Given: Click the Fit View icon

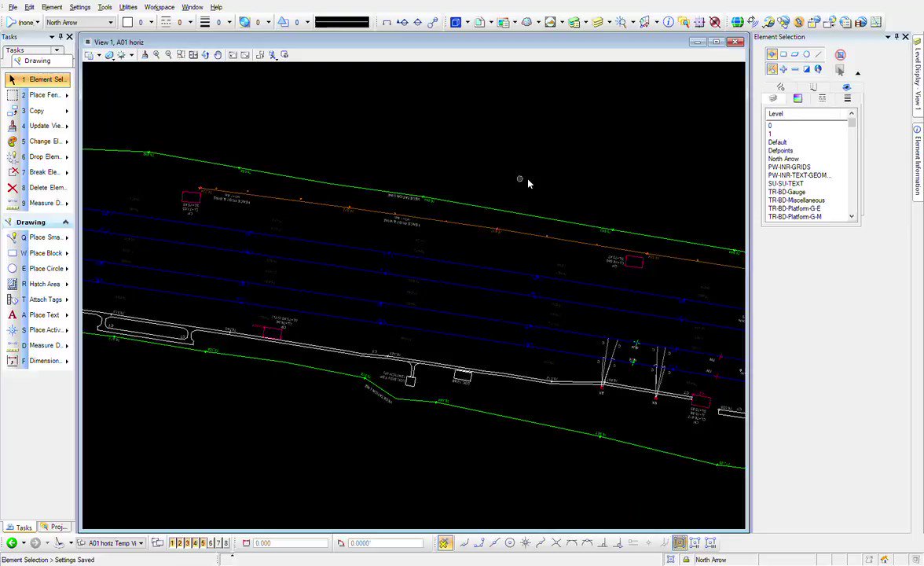Looking at the screenshot, I should (193, 55).
